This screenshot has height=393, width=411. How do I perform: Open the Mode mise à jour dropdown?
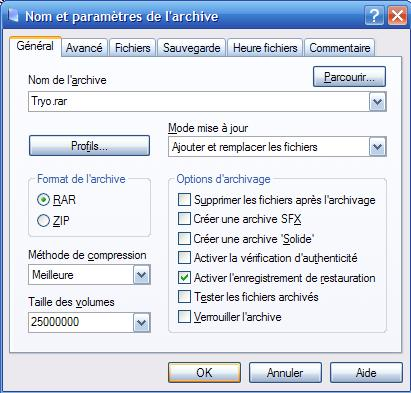(378, 147)
